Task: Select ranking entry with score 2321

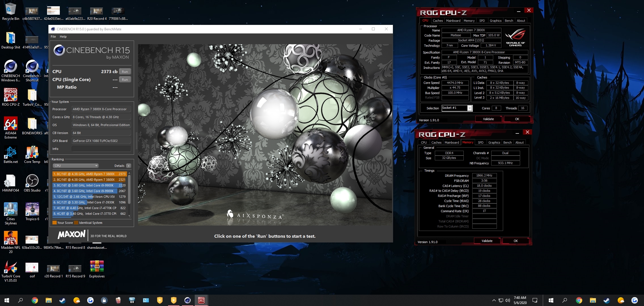Action: tap(90, 180)
